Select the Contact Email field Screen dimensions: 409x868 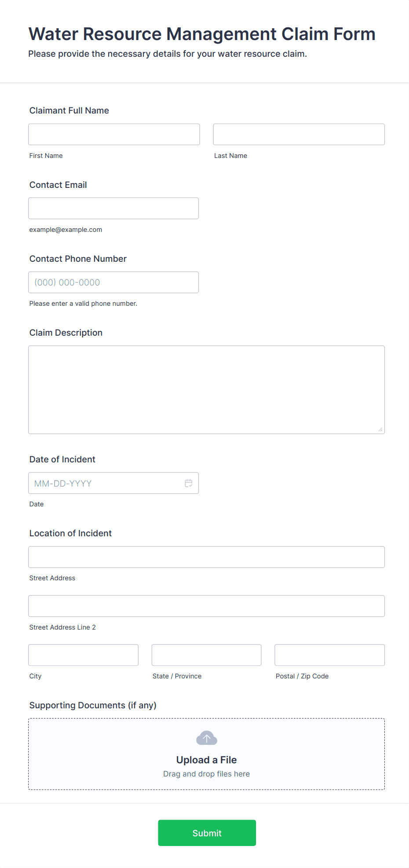(113, 208)
